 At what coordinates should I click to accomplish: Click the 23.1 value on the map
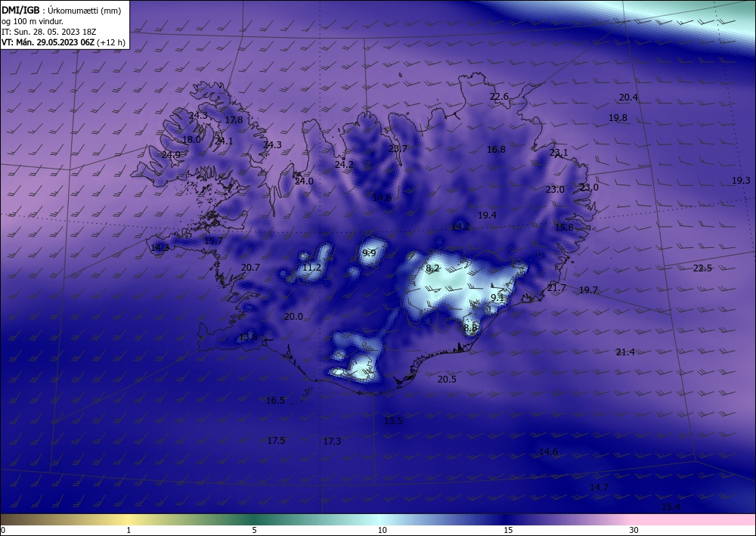pyautogui.click(x=559, y=153)
